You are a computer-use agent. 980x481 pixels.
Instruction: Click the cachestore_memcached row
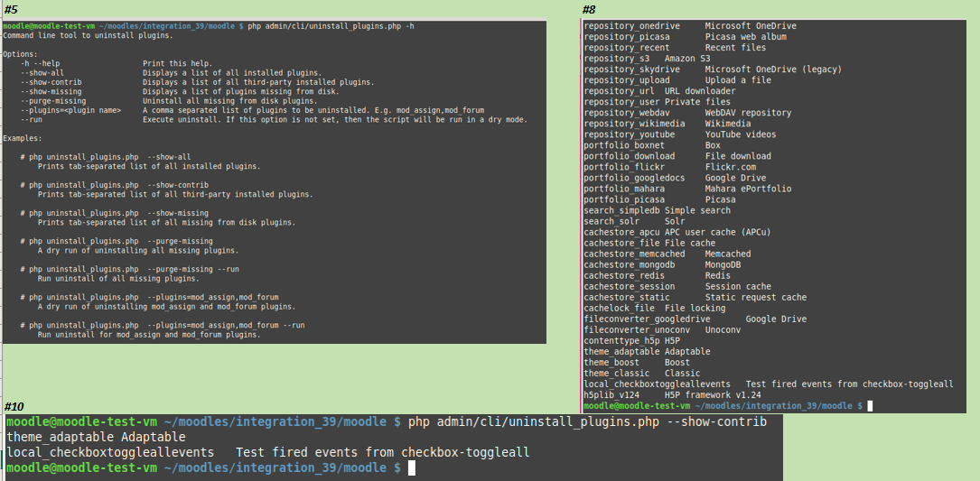(x=667, y=254)
